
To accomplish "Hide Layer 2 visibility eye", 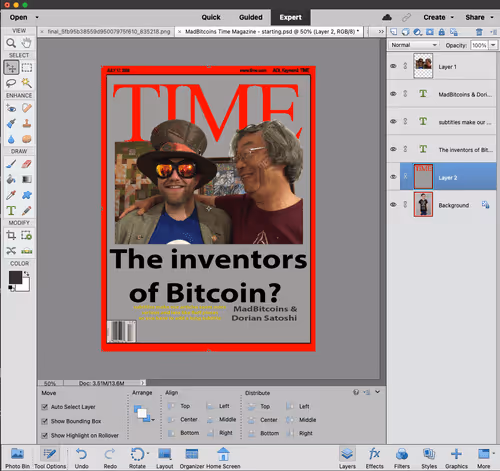I will click(x=393, y=177).
